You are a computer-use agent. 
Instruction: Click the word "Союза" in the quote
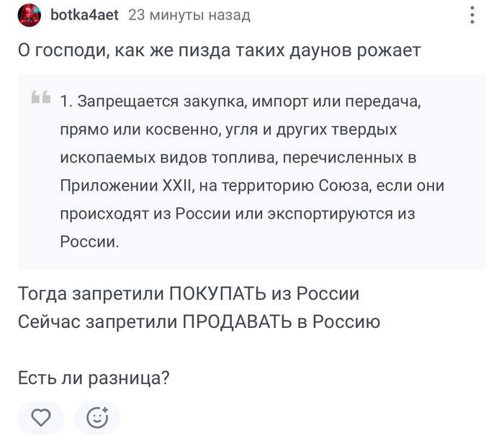[x=346, y=186]
